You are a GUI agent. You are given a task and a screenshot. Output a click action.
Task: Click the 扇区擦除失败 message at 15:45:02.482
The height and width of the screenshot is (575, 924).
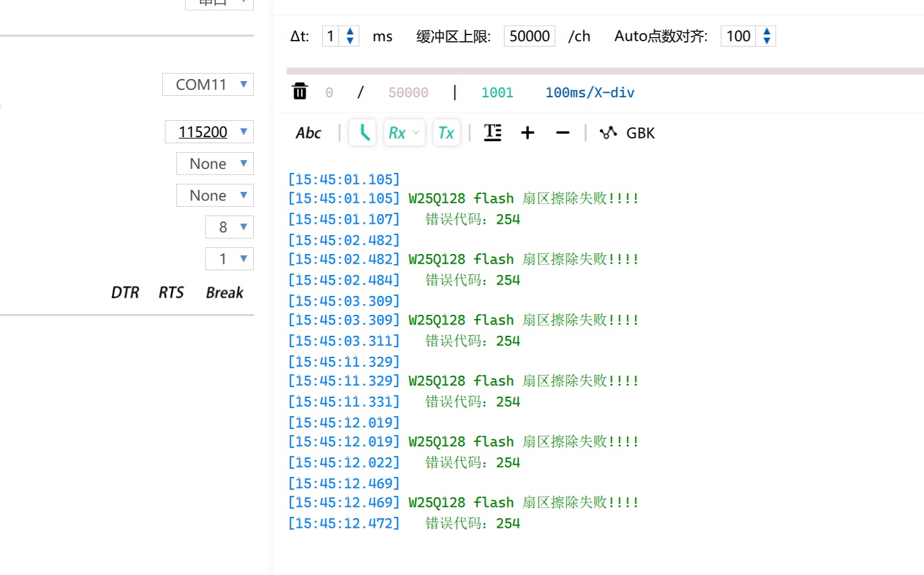tap(523, 259)
